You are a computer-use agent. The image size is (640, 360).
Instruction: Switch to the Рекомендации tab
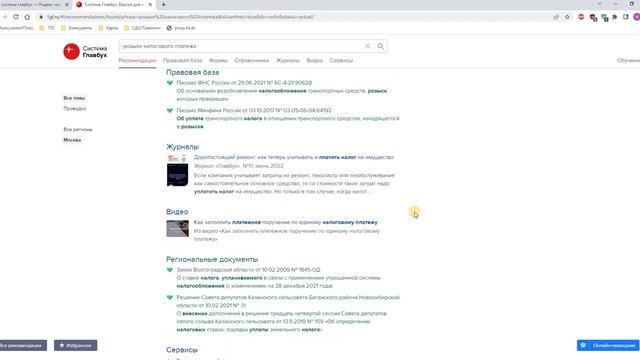[x=138, y=60]
